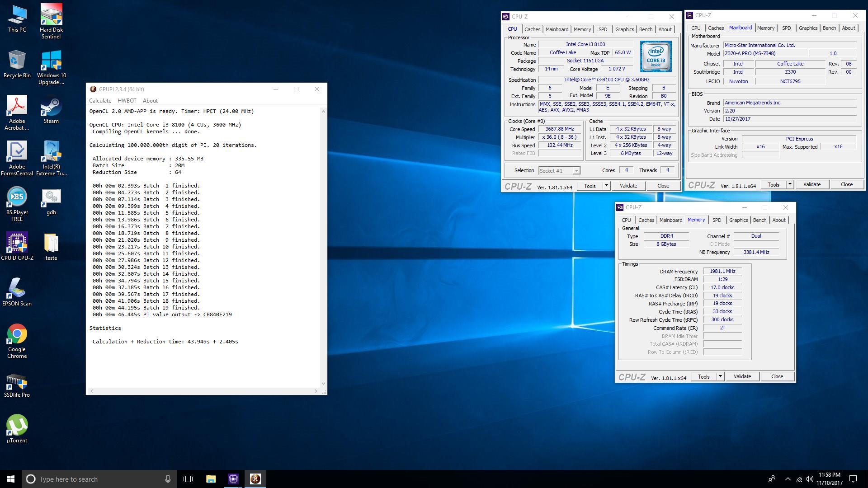Switch to SPD tab in Memory window
This screenshot has width=868, height=488.
[717, 220]
